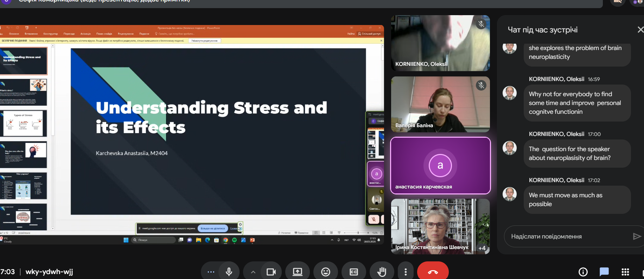The height and width of the screenshot is (279, 644).
Task: Toggle the chat panel icon
Action: click(604, 272)
